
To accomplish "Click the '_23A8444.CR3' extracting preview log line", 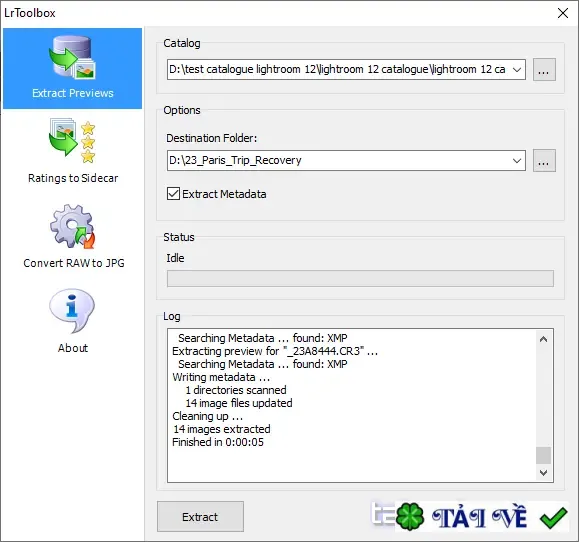I will coord(275,351).
